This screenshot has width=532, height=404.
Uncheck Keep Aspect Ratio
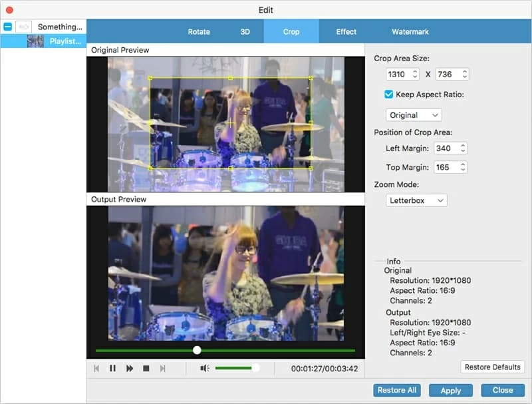point(389,95)
